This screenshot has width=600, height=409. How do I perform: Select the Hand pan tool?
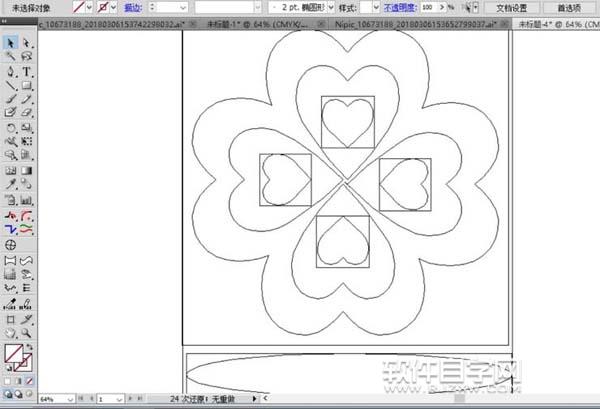10,333
